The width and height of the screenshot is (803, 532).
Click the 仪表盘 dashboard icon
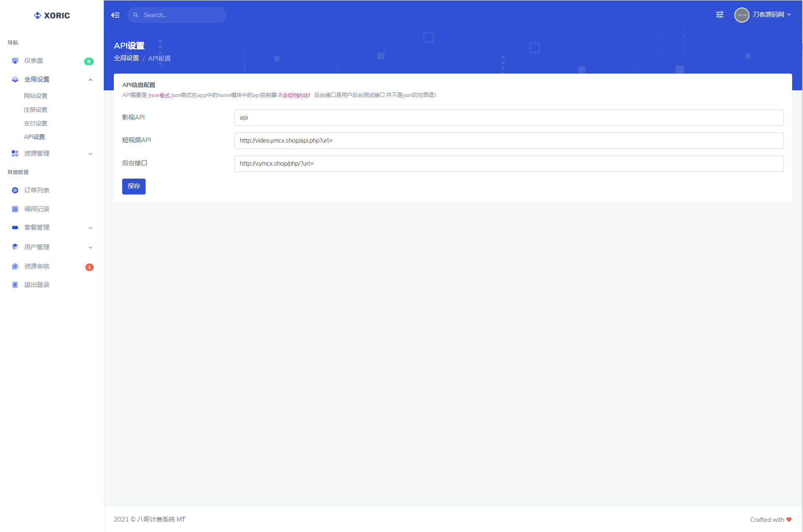15,61
